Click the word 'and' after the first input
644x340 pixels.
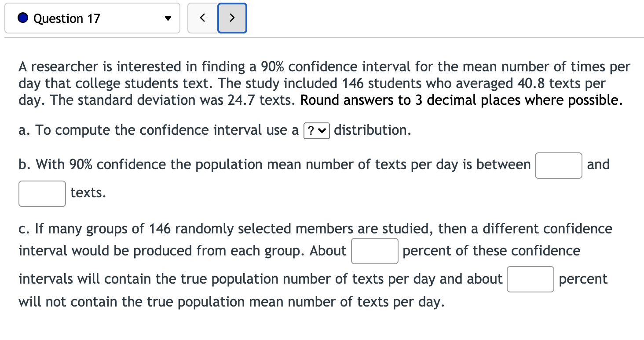598,165
